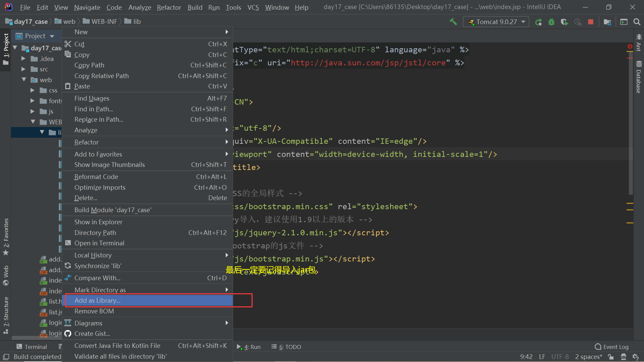Image resolution: width=644 pixels, height=362 pixels.
Task: Click the green hammer Build icon
Action: (453, 22)
